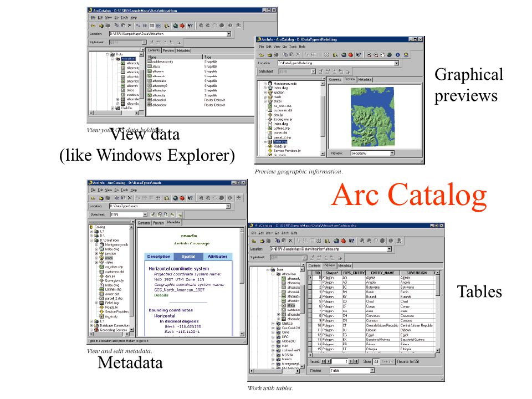
Task: Expand Geocoding Services node in roads window
Action: (x=91, y=330)
